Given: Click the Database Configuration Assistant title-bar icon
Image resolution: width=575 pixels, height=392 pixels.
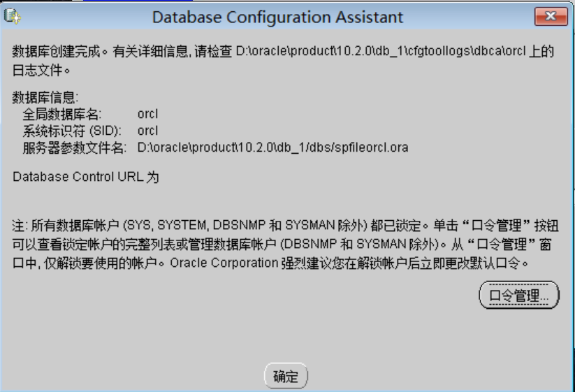Looking at the screenshot, I should click(12, 17).
